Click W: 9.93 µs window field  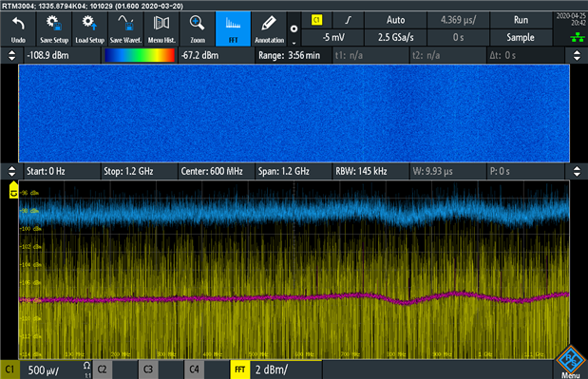[x=447, y=171]
